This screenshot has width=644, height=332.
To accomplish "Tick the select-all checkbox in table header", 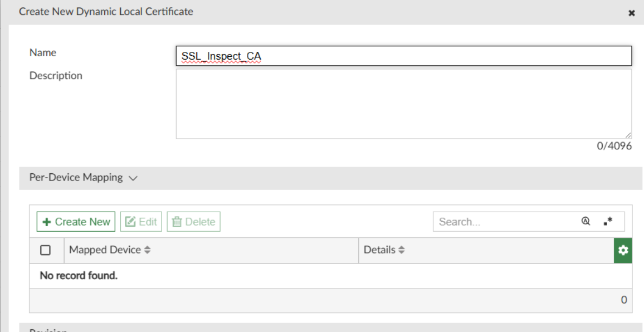I will [x=45, y=250].
